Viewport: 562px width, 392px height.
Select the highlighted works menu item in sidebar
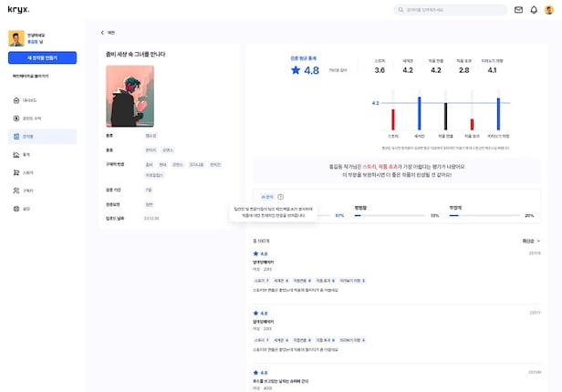[27, 136]
